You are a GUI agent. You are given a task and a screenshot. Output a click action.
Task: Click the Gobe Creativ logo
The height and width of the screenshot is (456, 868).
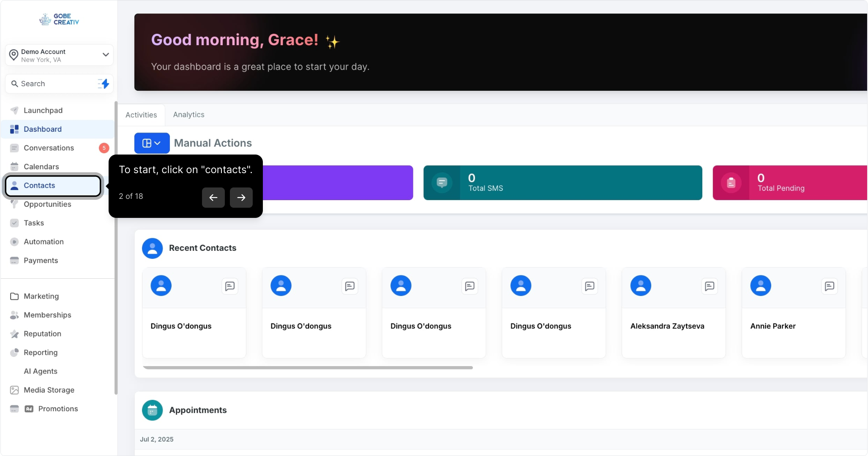(59, 19)
